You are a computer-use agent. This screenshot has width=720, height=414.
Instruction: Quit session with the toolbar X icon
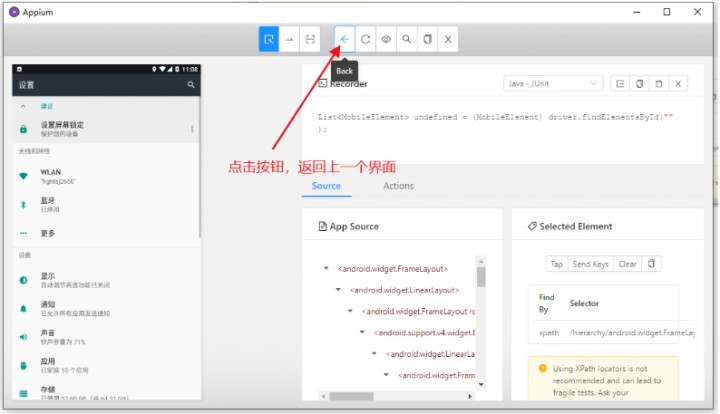pyautogui.click(x=448, y=39)
